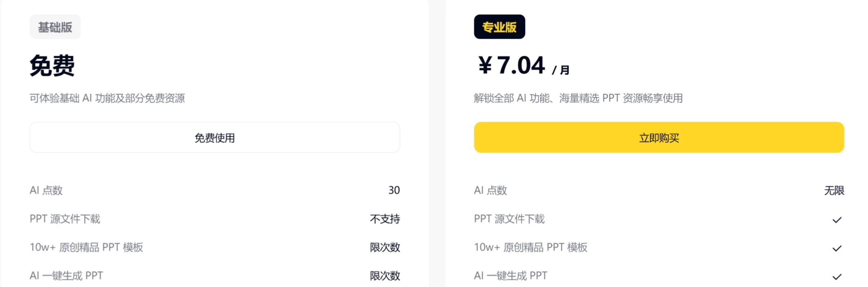The height and width of the screenshot is (287, 868).
Task: Click 限次数 beside 10w+ 原创精品 PPT 模板
Action: coord(384,247)
